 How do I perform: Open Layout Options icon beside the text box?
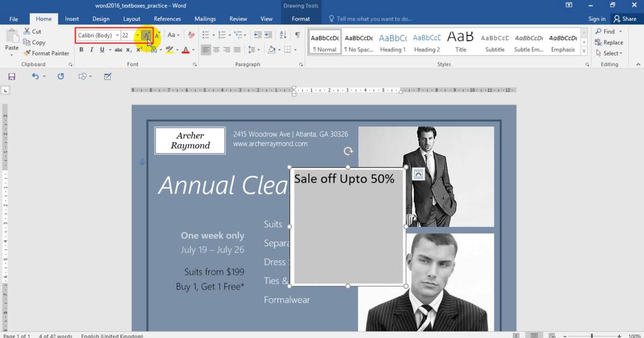click(x=418, y=174)
